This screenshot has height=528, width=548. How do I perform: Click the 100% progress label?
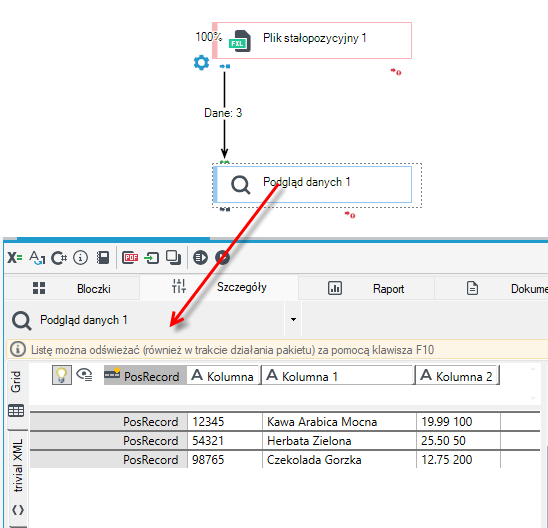click(208, 37)
